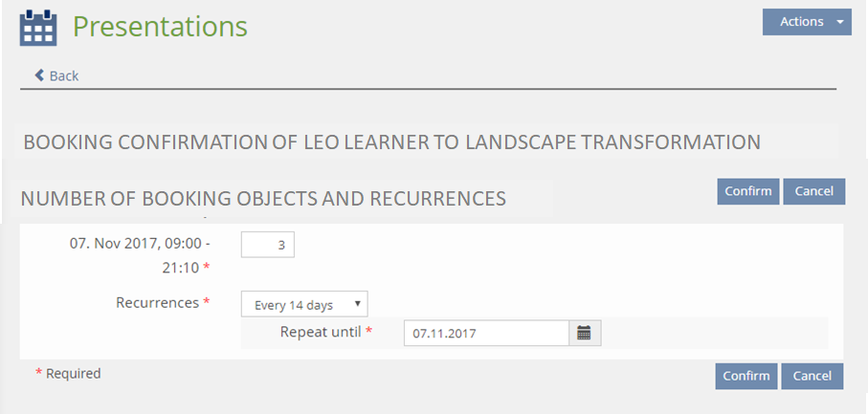Expand the Recurrences 'Every 14 days' dropdown
The width and height of the screenshot is (868, 414).
coord(303,305)
